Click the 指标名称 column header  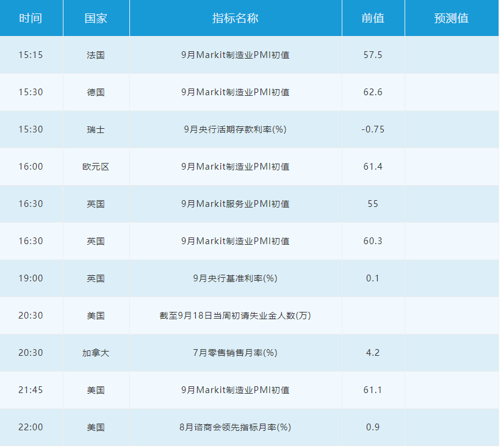tap(236, 18)
